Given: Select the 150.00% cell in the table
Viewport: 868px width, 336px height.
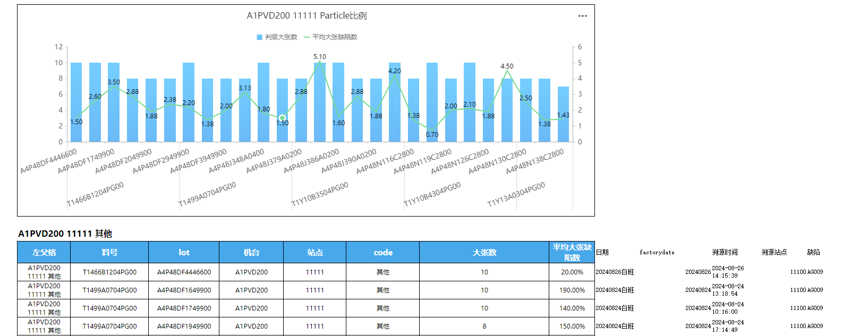Looking at the screenshot, I should point(572,326).
